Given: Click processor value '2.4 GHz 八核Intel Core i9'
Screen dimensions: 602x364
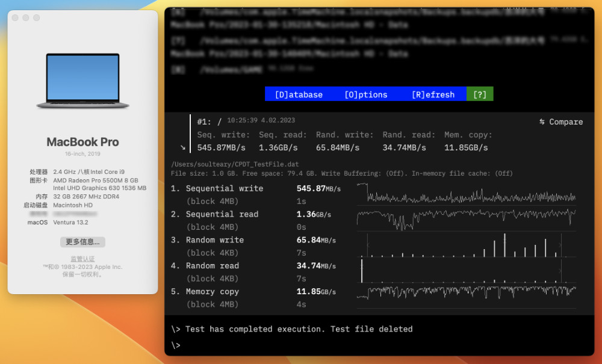Looking at the screenshot, I should 88,172.
